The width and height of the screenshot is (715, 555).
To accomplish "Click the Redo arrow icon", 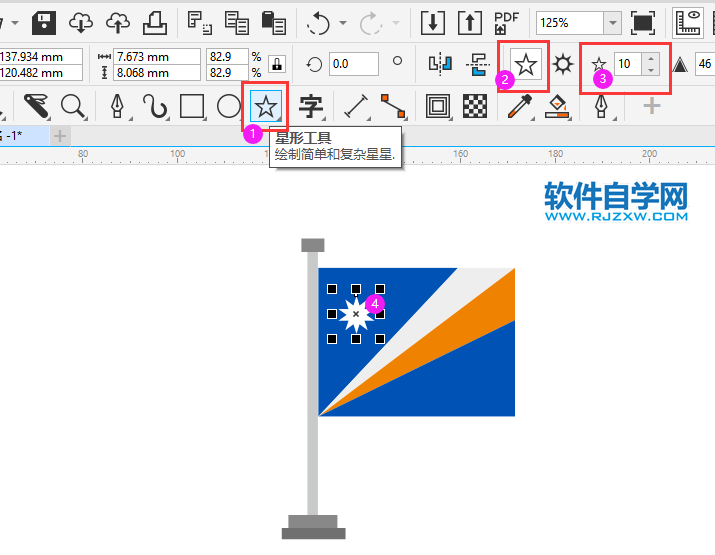I will click(x=371, y=23).
